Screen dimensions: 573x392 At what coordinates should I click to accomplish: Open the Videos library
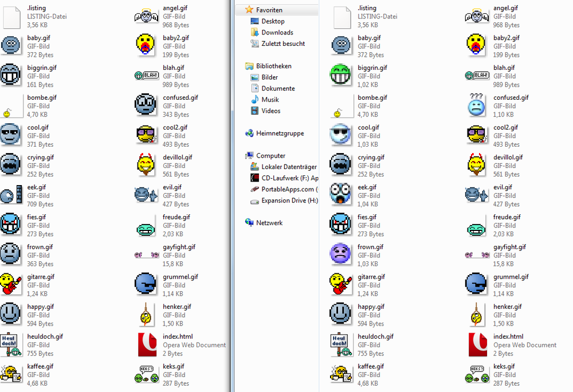270,111
